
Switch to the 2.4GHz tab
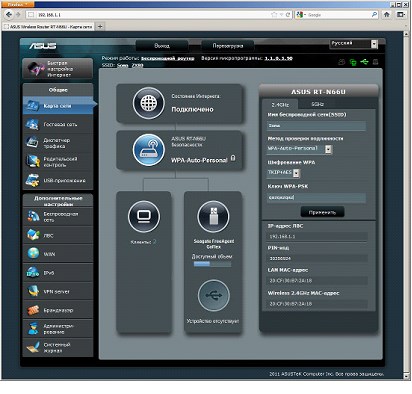click(280, 105)
